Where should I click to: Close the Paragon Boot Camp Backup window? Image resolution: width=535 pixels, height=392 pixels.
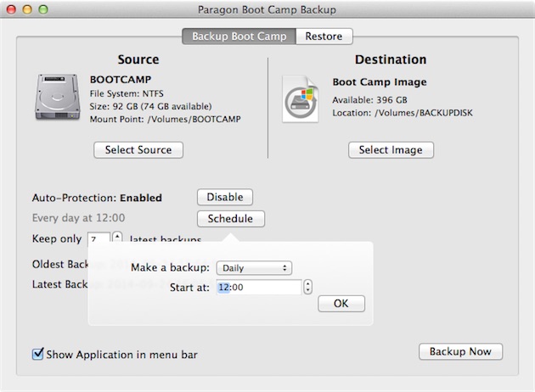pyautogui.click(x=11, y=9)
